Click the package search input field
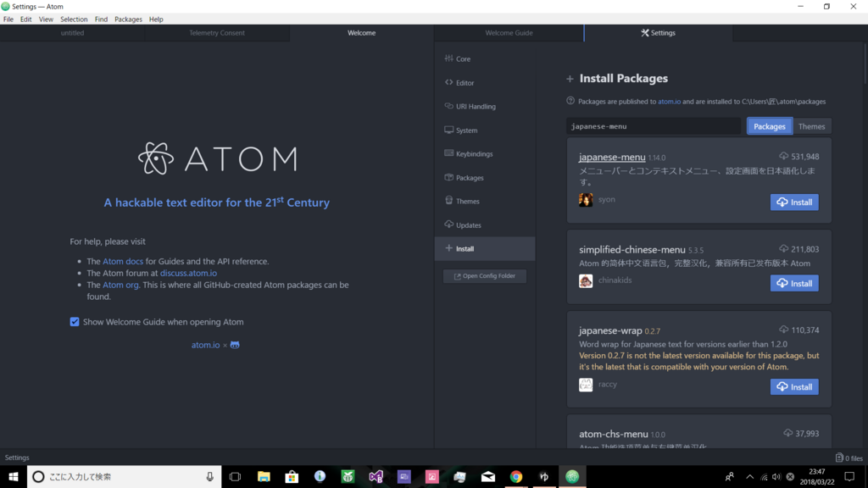Image resolution: width=868 pixels, height=488 pixels. point(654,126)
